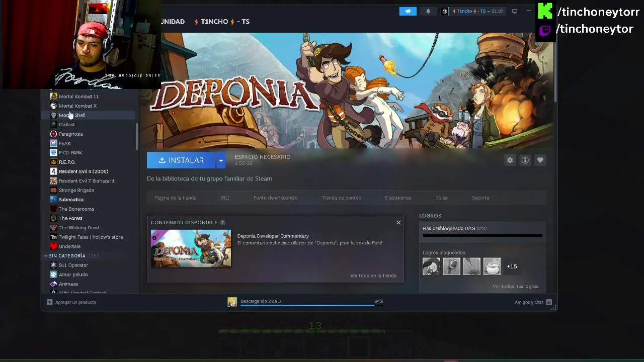Select Mortal Shell in library
This screenshot has height=362, width=644.
[71, 115]
